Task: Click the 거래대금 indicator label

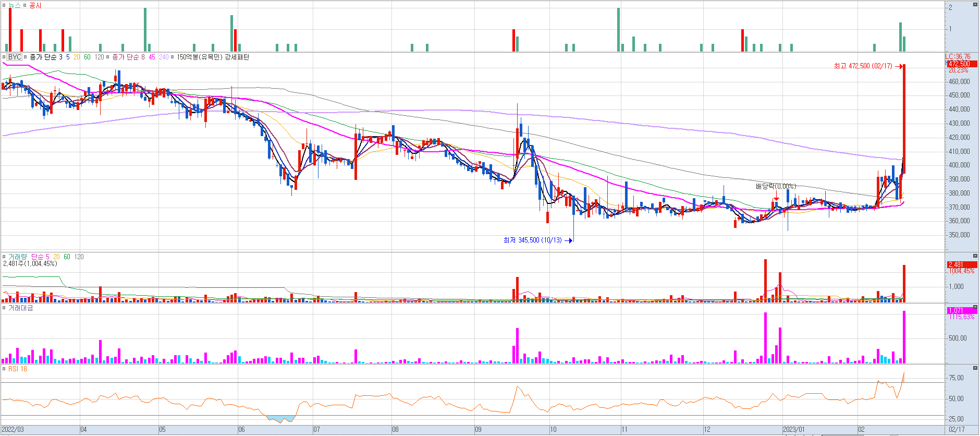Action: tap(21, 308)
